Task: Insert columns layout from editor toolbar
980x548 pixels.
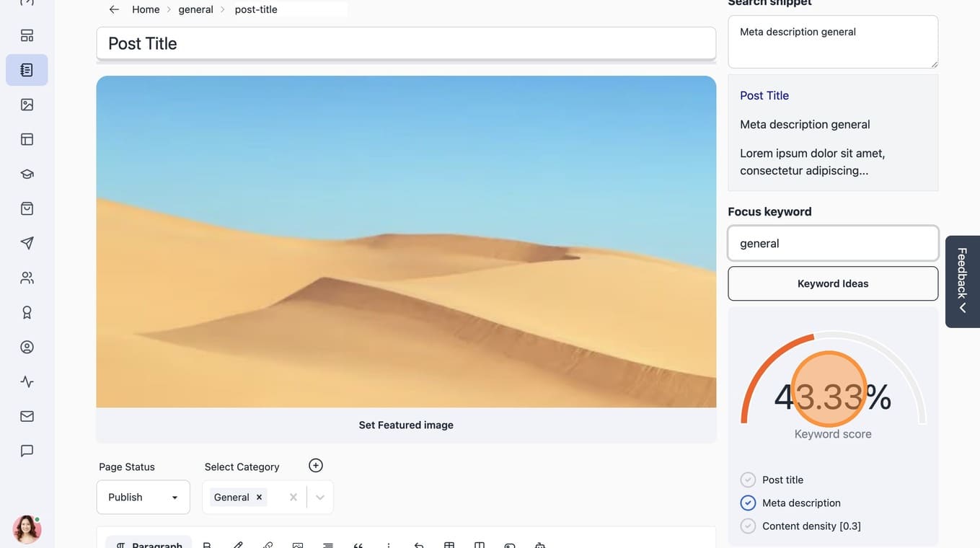Action: [480, 545]
